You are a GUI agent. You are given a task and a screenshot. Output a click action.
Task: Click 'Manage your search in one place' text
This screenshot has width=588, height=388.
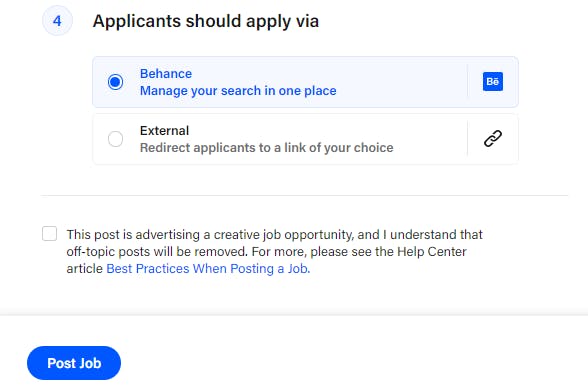coord(238,91)
